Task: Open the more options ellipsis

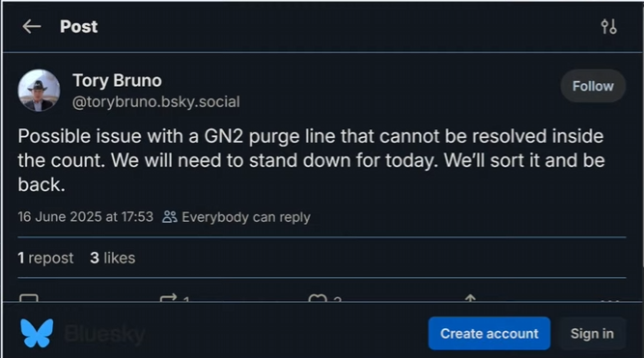Action: point(609,300)
